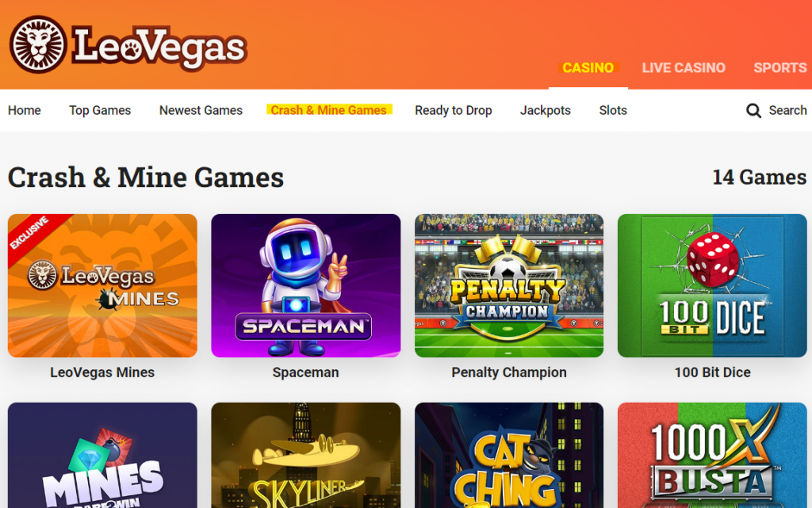Launch the Penalty Champion game tile
The width and height of the screenshot is (812, 508).
[509, 285]
